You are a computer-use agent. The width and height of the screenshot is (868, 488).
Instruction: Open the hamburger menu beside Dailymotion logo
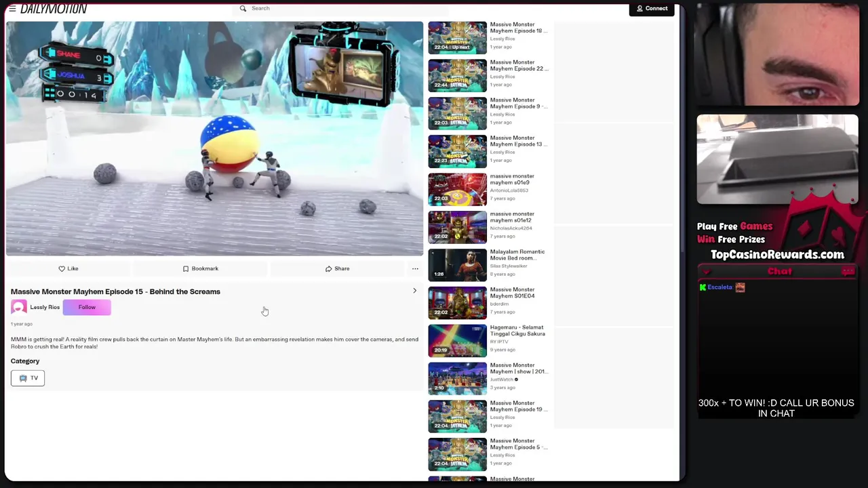(x=12, y=9)
